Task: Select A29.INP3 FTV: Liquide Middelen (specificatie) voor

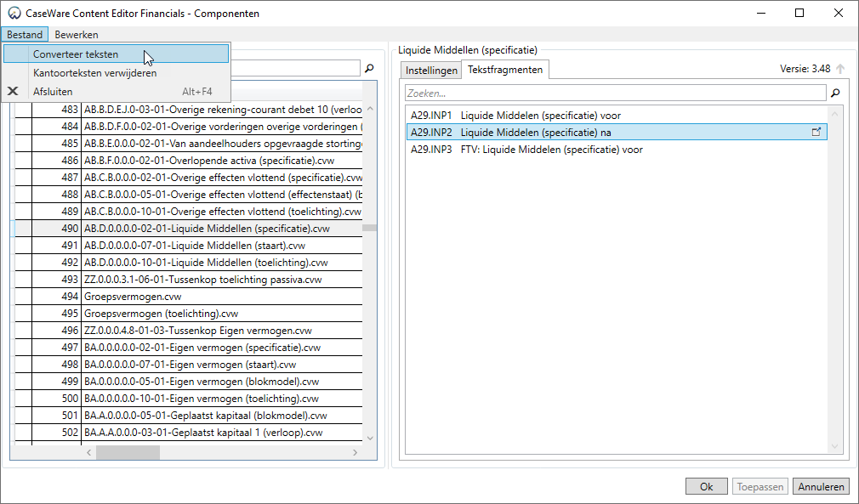Action: tap(617, 149)
